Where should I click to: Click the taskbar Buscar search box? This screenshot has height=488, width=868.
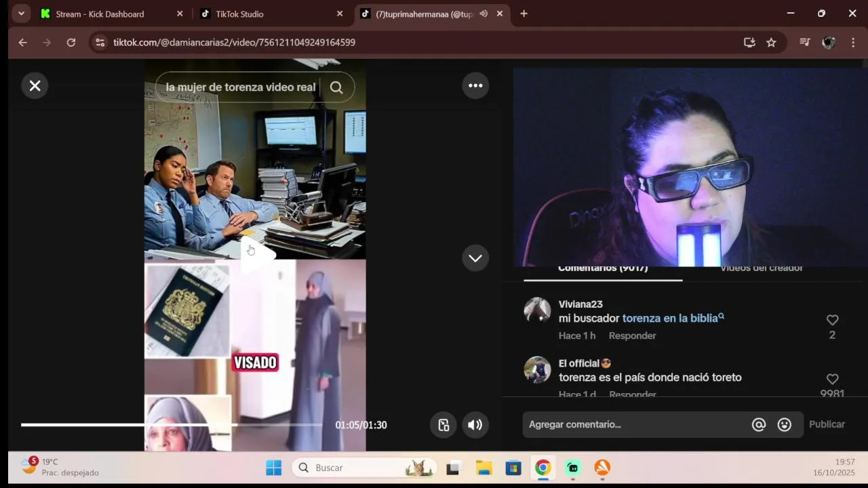[363, 468]
